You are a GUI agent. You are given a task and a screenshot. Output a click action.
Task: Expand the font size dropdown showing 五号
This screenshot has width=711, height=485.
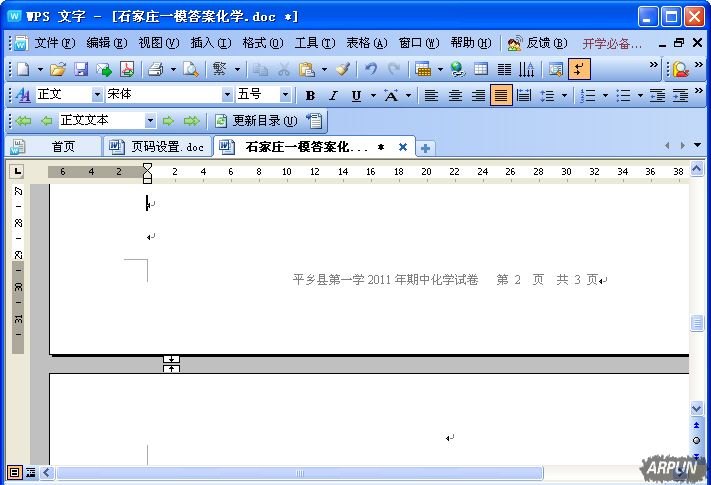point(285,95)
